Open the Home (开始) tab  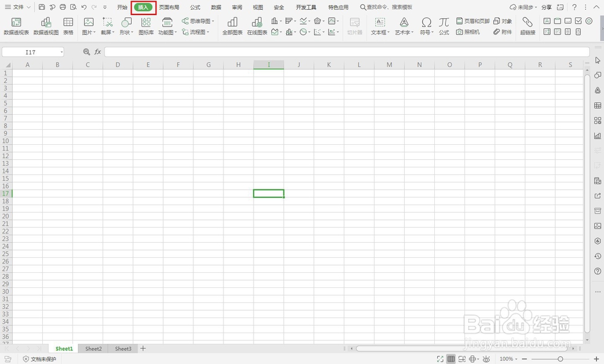click(x=122, y=7)
